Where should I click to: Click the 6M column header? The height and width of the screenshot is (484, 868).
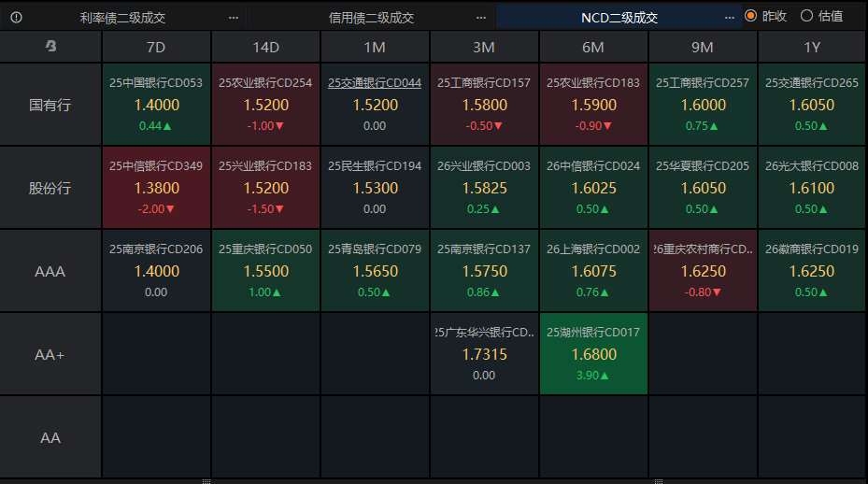coord(593,47)
